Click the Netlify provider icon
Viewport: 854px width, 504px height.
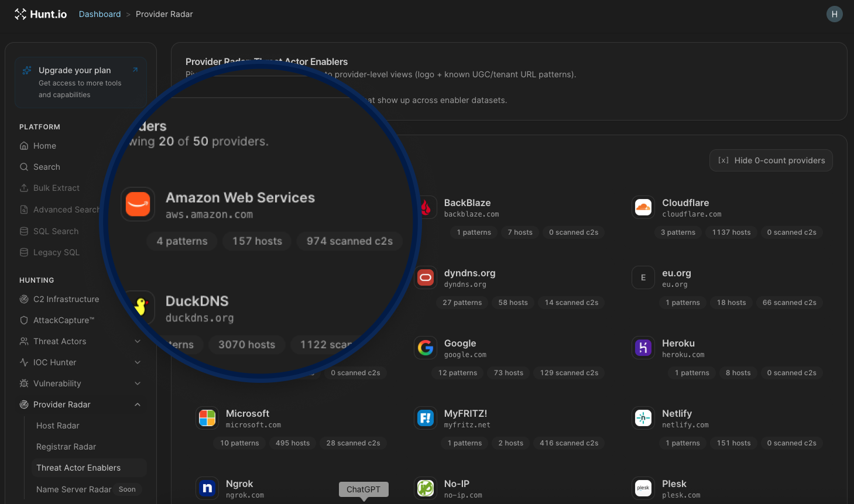coord(643,418)
